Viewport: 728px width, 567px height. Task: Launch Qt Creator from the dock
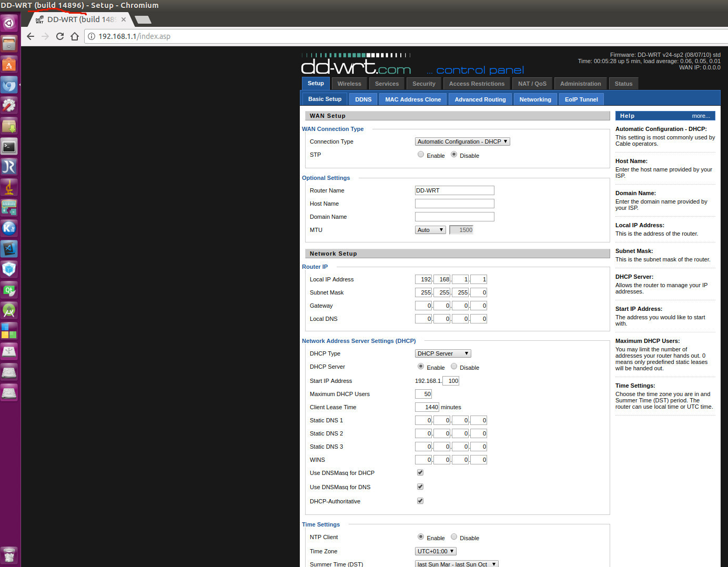(9, 290)
